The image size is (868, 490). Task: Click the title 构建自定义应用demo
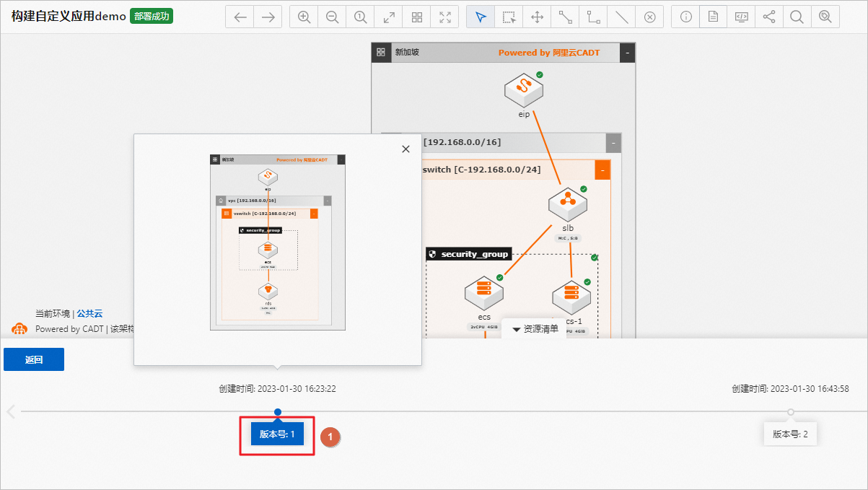coord(69,17)
